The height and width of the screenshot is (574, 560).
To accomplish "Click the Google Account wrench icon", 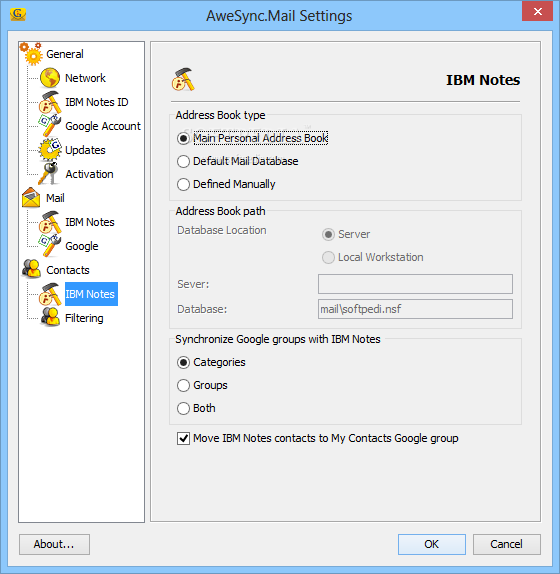I will tap(50, 126).
